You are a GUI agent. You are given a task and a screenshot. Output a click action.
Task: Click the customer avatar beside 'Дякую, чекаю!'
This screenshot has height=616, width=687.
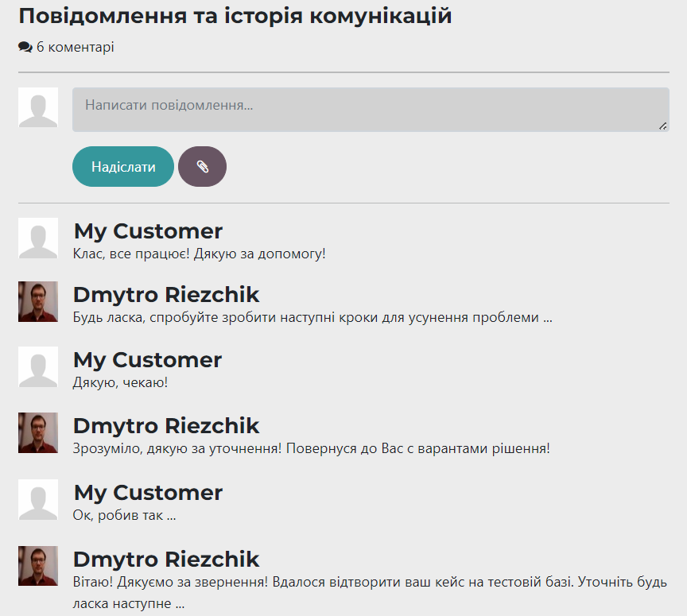click(x=38, y=366)
